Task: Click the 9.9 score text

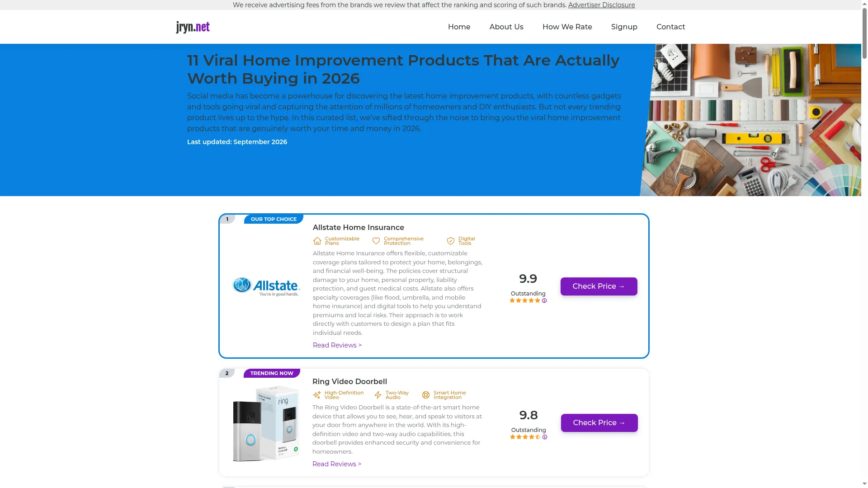Action: click(x=528, y=279)
